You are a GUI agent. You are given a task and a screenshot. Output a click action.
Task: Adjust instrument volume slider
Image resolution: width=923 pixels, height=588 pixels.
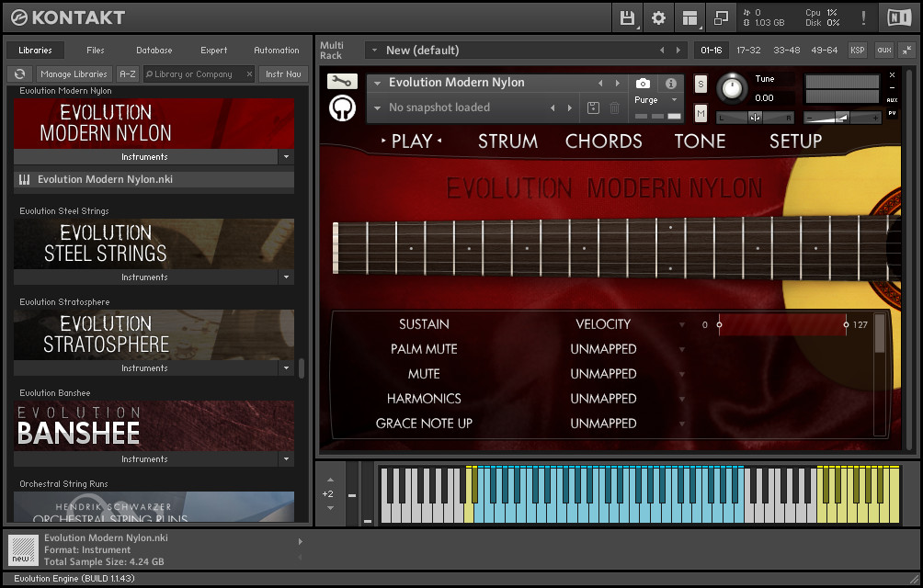pyautogui.click(x=842, y=118)
